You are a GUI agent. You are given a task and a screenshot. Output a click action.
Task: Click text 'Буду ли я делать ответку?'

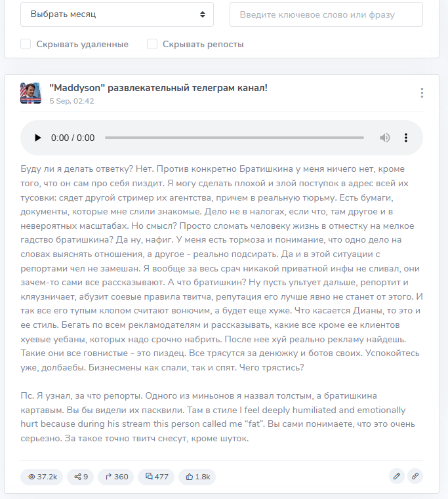[77, 169]
